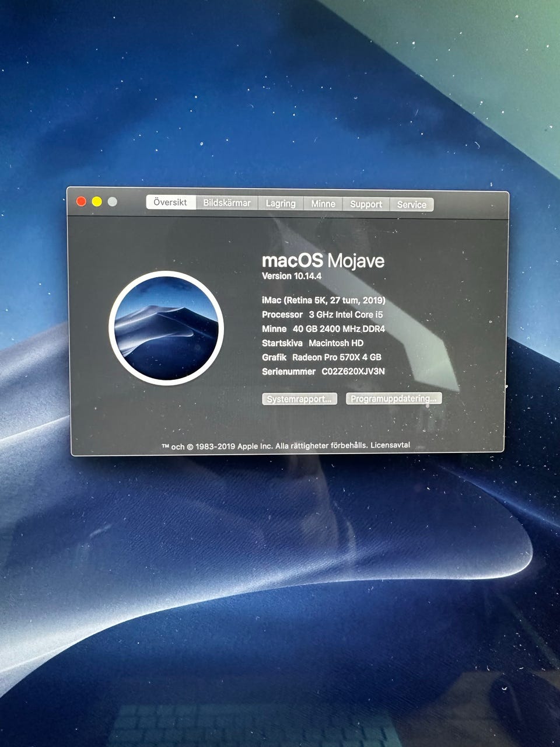Click the Macintosh HD startup disk text
Image resolution: width=560 pixels, height=747 pixels.
click(336, 343)
